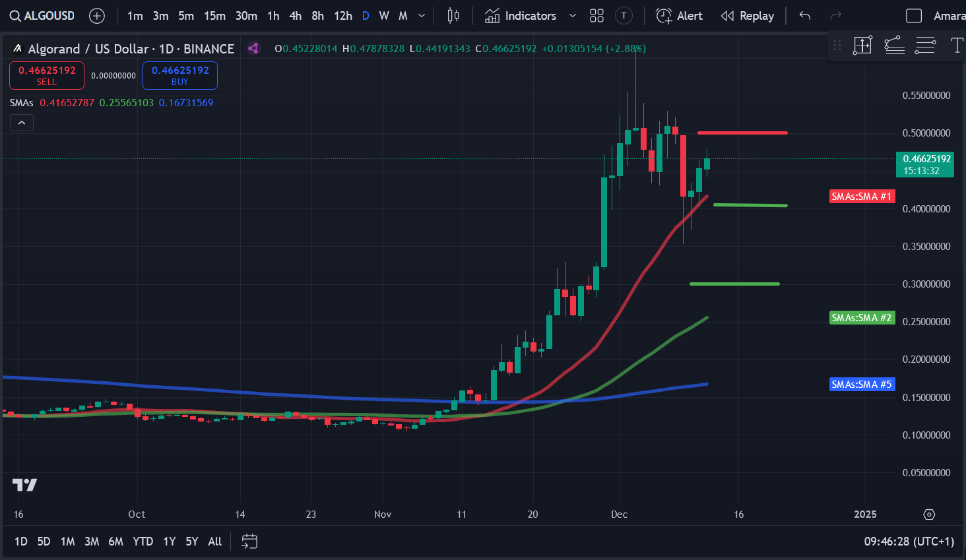
Task: Click the SELL 0.46625192 button
Action: (47, 75)
